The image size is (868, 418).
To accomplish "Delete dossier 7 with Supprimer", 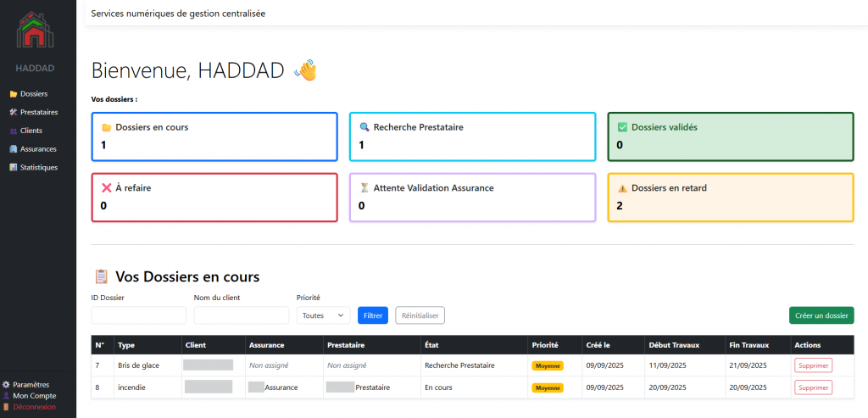I will click(x=813, y=365).
